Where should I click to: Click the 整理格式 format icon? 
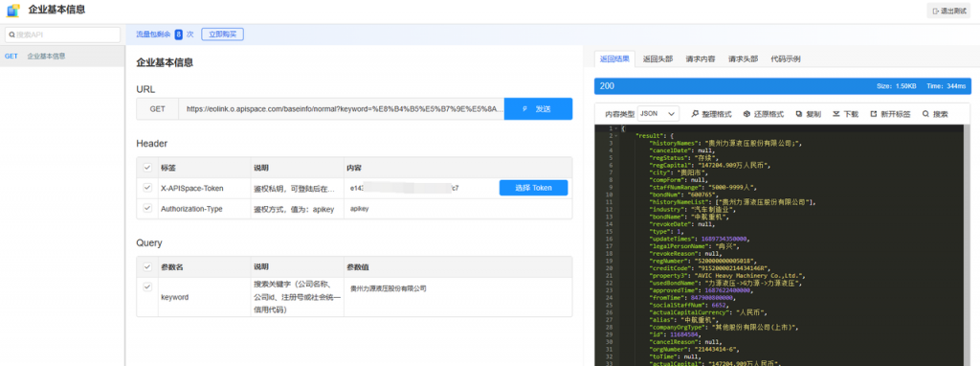click(695, 114)
